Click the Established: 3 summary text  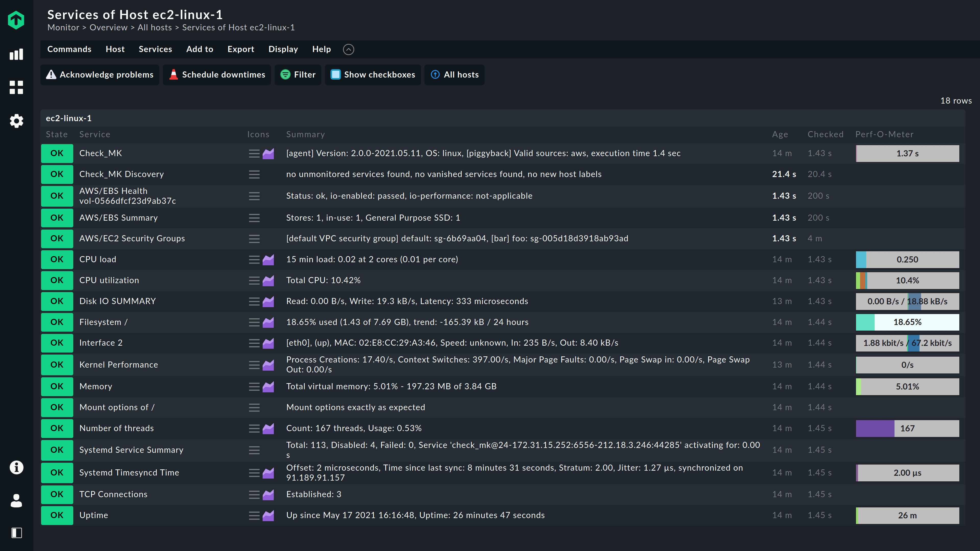point(314,494)
